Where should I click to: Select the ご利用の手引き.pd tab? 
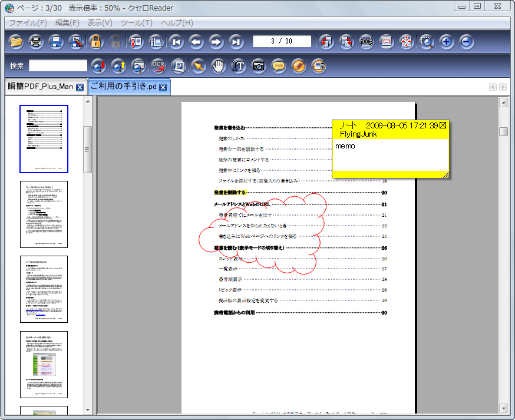tap(124, 87)
